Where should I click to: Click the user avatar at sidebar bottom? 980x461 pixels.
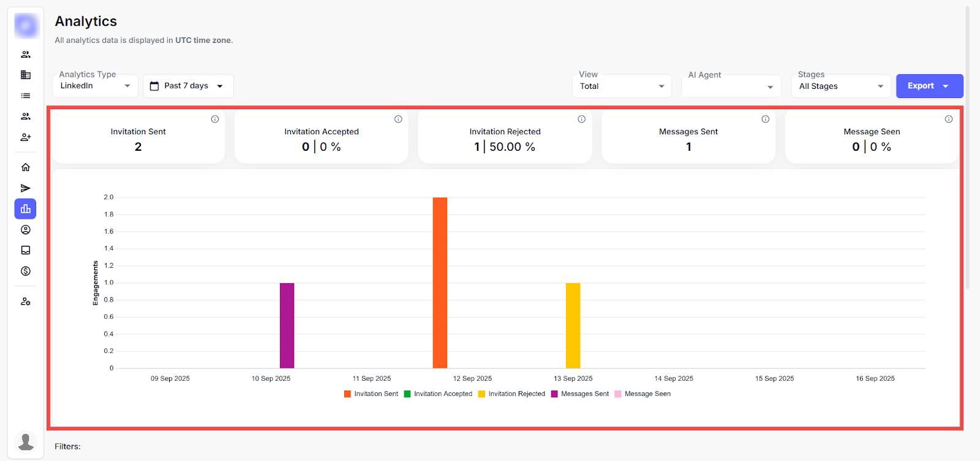coord(26,441)
